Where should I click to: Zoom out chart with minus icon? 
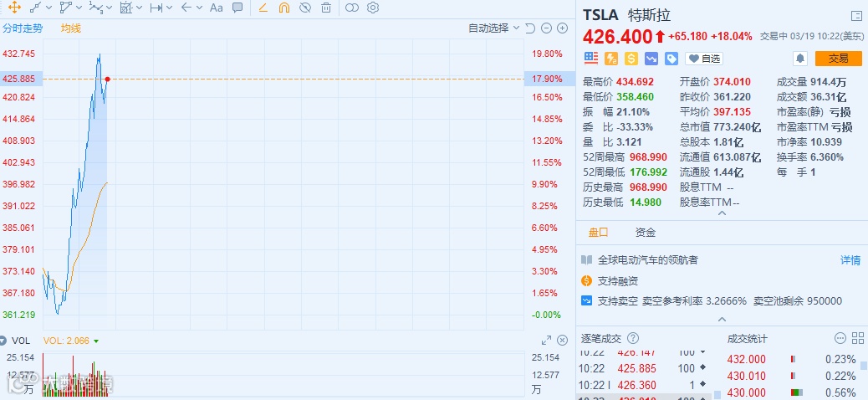click(x=546, y=28)
